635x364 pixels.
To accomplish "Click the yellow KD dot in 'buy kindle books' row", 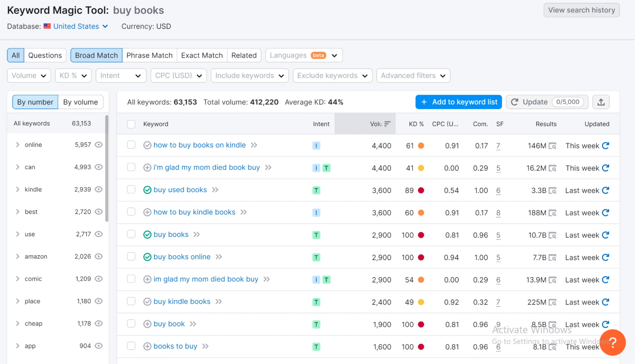I will [421, 302].
